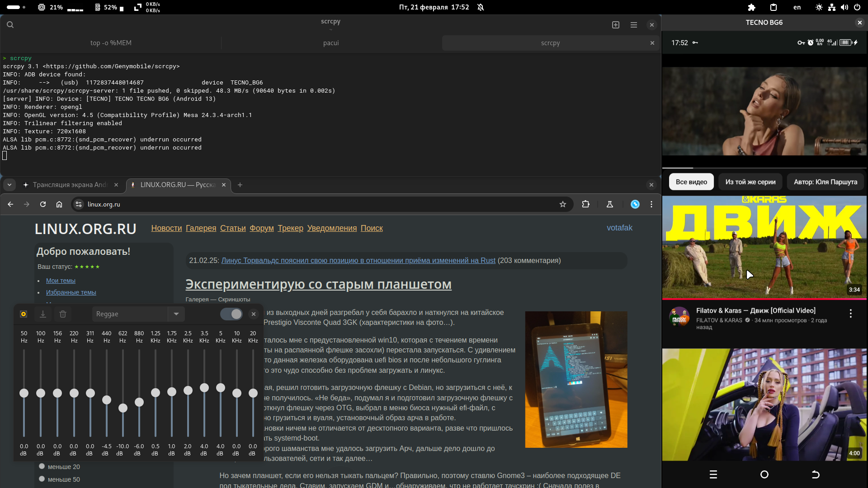Go forward in the browser
The width and height of the screenshot is (868, 488).
click(x=27, y=204)
